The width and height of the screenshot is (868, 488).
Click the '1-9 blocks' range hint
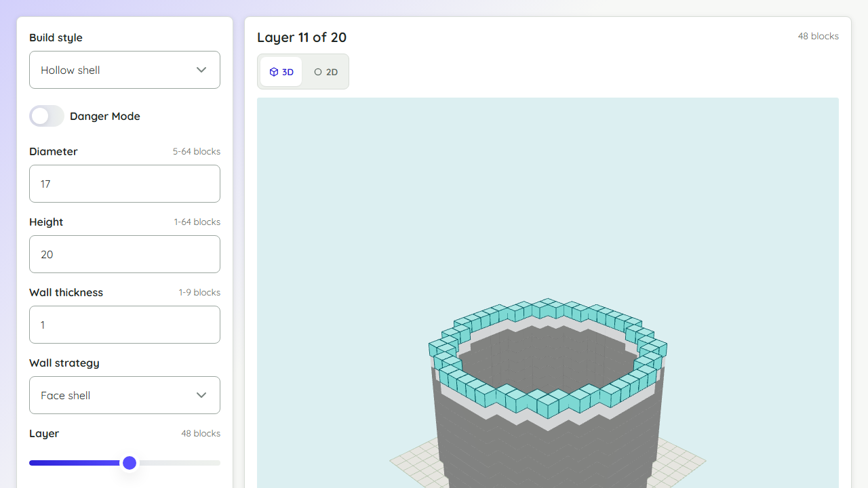point(199,292)
